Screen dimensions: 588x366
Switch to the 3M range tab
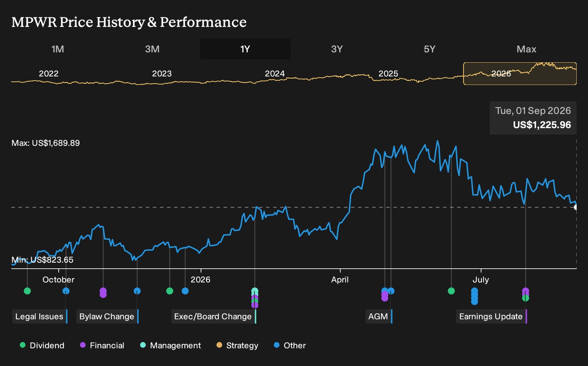pos(152,49)
